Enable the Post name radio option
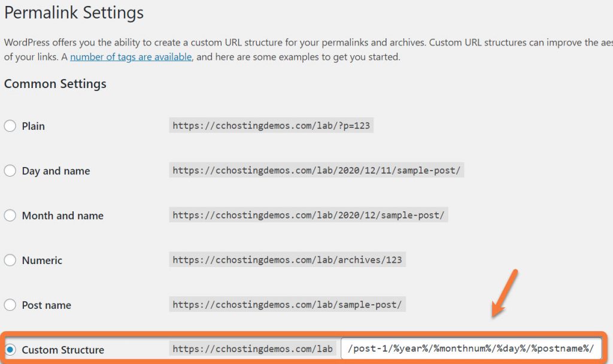The width and height of the screenshot is (613, 364). pos(10,305)
